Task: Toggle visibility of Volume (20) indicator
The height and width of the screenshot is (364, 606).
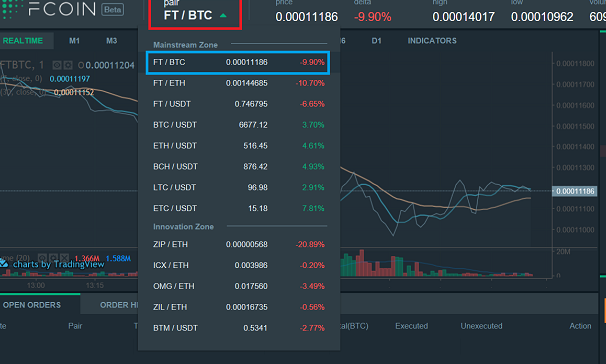Action: click(42, 258)
